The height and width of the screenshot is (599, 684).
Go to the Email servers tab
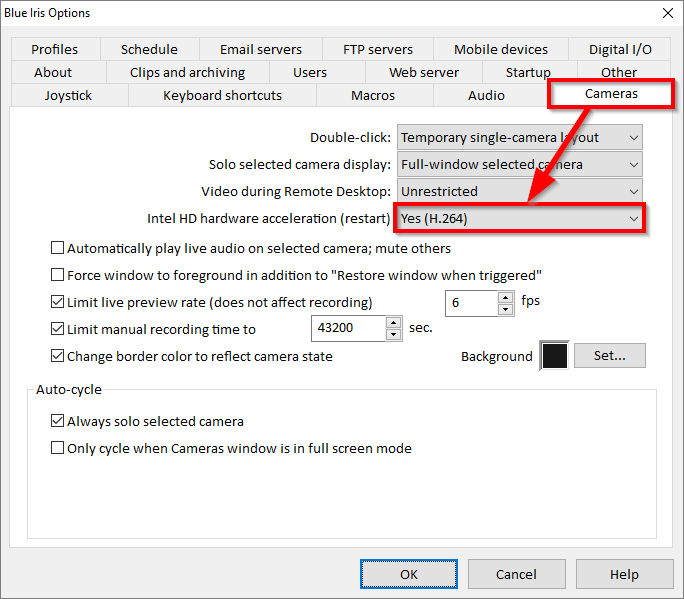tap(261, 49)
